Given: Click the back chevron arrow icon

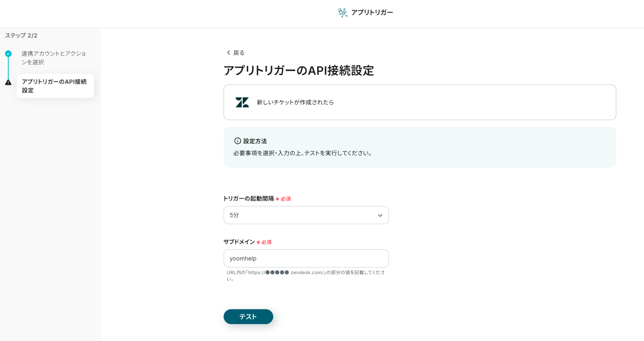Looking at the screenshot, I should [x=228, y=53].
